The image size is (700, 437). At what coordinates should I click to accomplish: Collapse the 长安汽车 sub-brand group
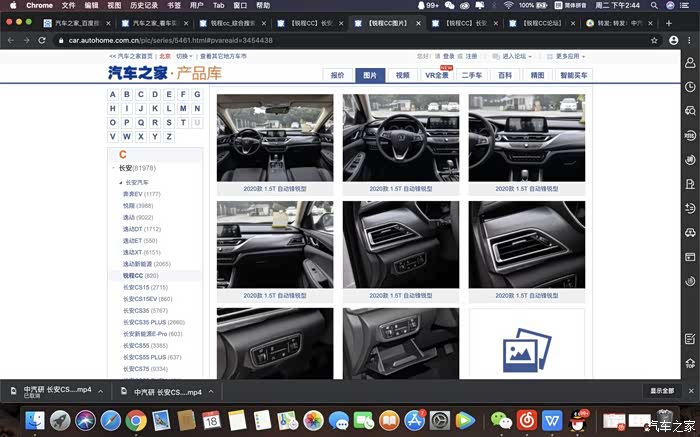click(120, 182)
